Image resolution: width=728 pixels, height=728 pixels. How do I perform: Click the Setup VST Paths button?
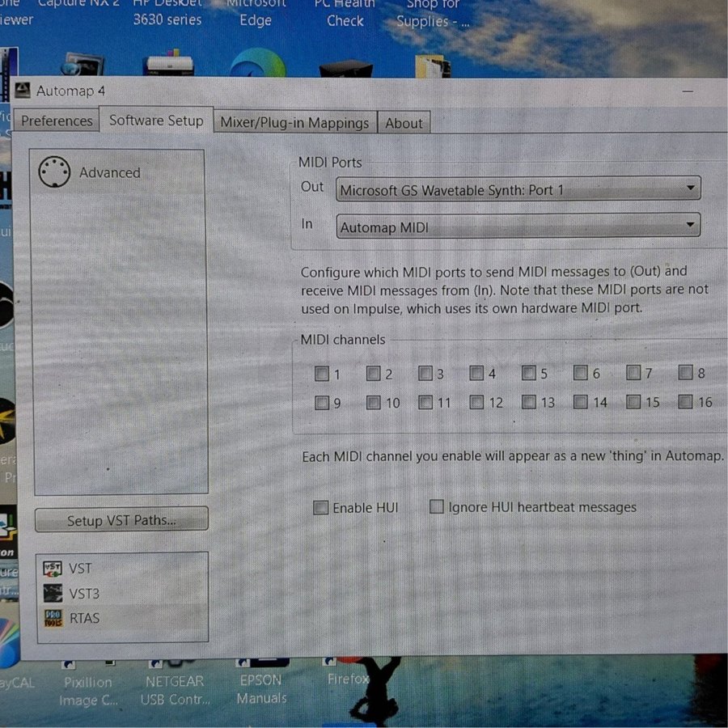(x=121, y=520)
